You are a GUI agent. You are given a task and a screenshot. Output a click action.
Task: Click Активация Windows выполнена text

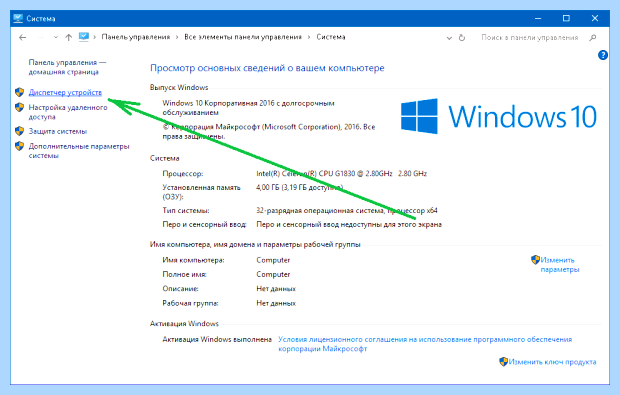click(x=217, y=340)
